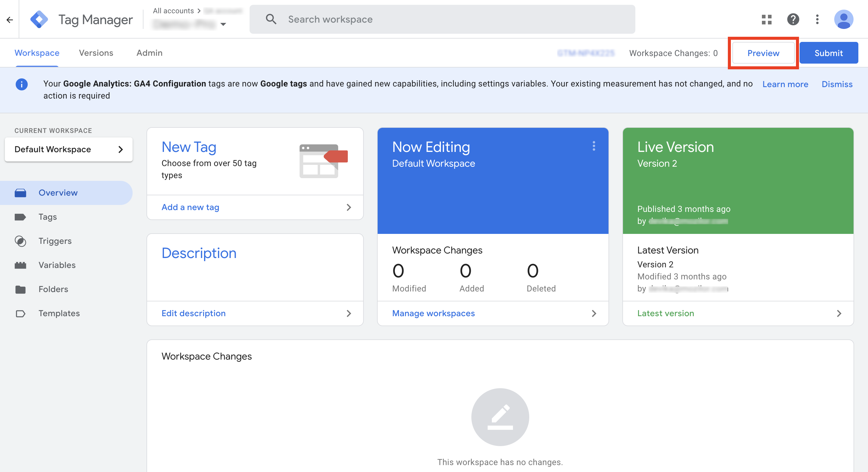Viewport: 868px width, 472px height.
Task: Click the Submit button
Action: coord(829,53)
